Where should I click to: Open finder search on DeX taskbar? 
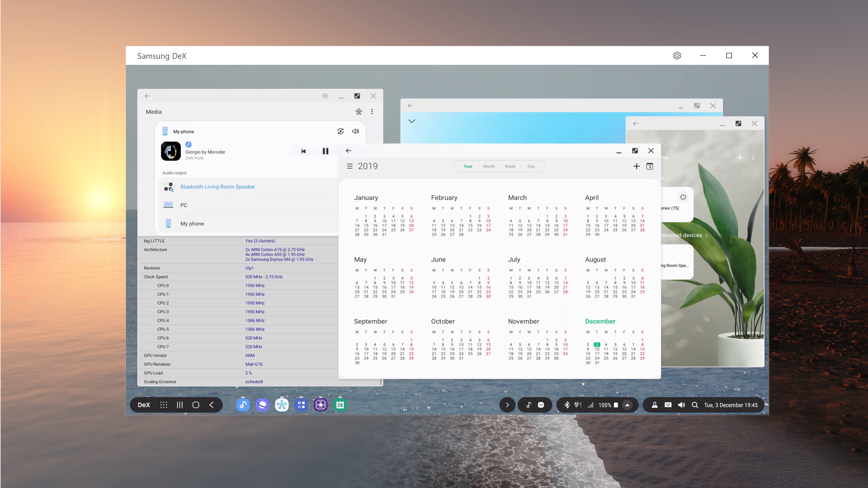(x=694, y=405)
